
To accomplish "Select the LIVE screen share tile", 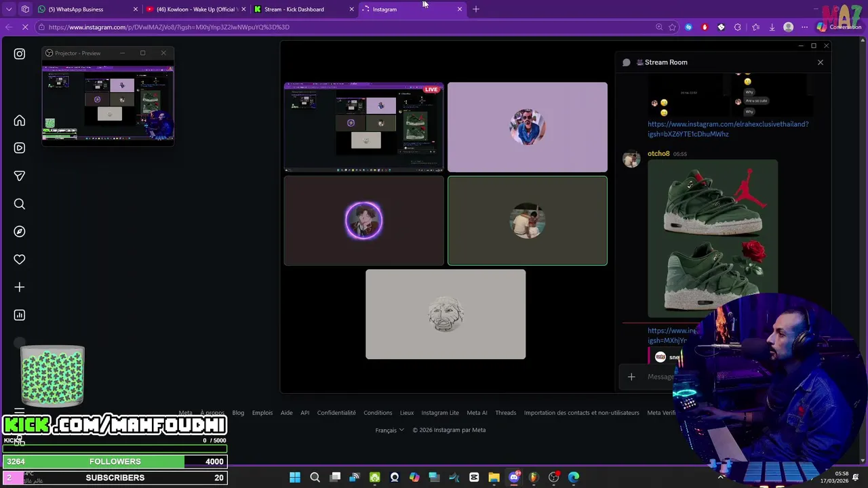I will pyautogui.click(x=364, y=127).
